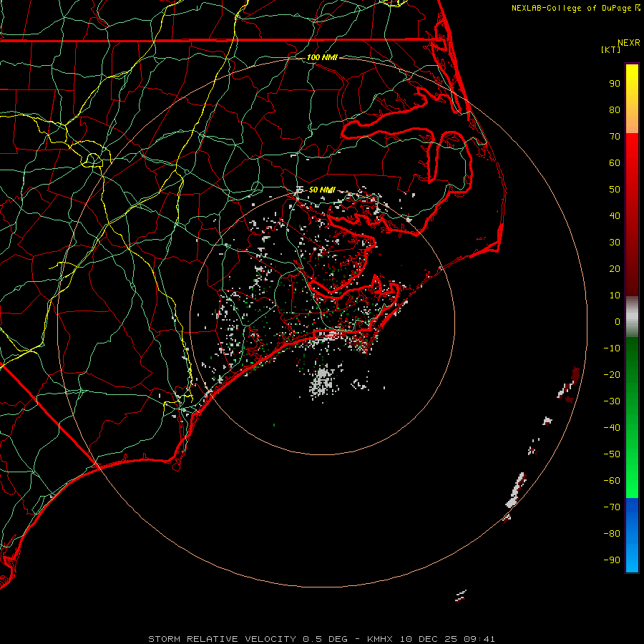Click the -40 value on velocity scale
The image size is (644, 644).
(x=612, y=428)
